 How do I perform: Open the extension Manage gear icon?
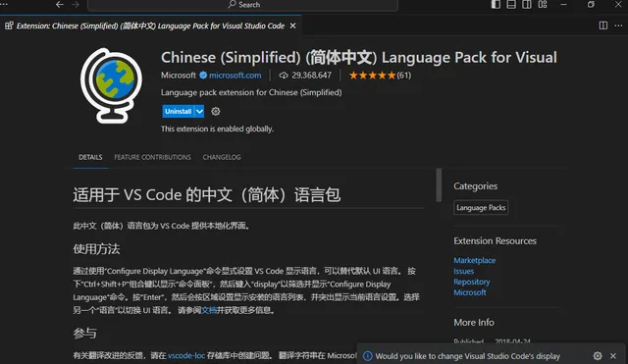tap(216, 111)
